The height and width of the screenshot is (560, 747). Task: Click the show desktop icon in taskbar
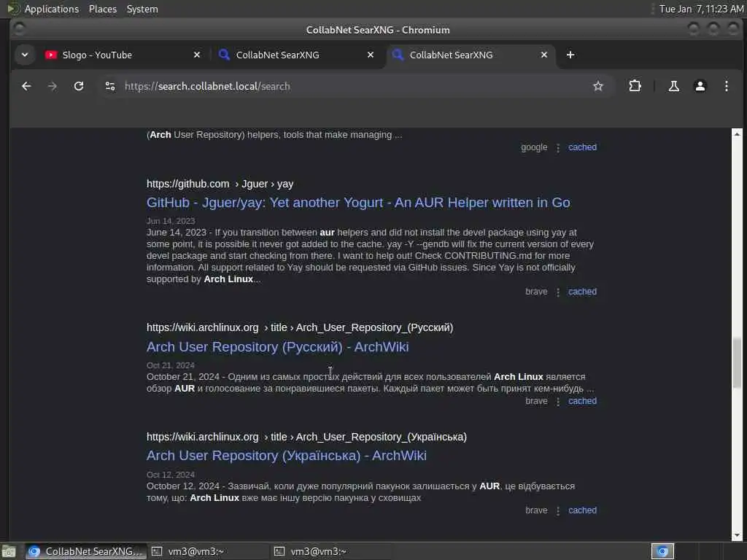9,552
